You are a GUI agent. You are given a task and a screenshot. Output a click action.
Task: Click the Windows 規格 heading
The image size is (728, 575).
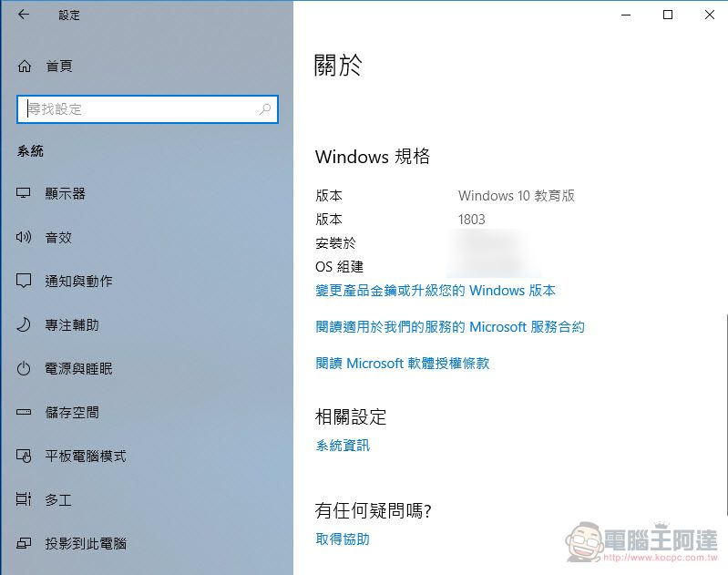pyautogui.click(x=373, y=157)
